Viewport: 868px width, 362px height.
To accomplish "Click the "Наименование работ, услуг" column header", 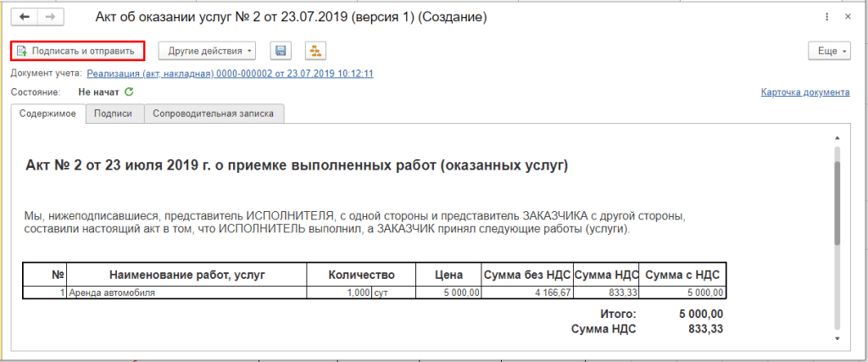I will [186, 275].
